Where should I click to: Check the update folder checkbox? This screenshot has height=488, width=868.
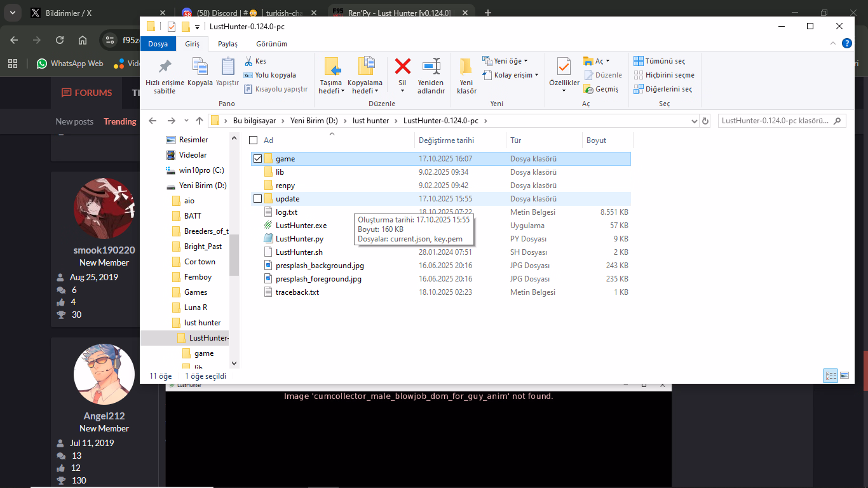(257, 199)
